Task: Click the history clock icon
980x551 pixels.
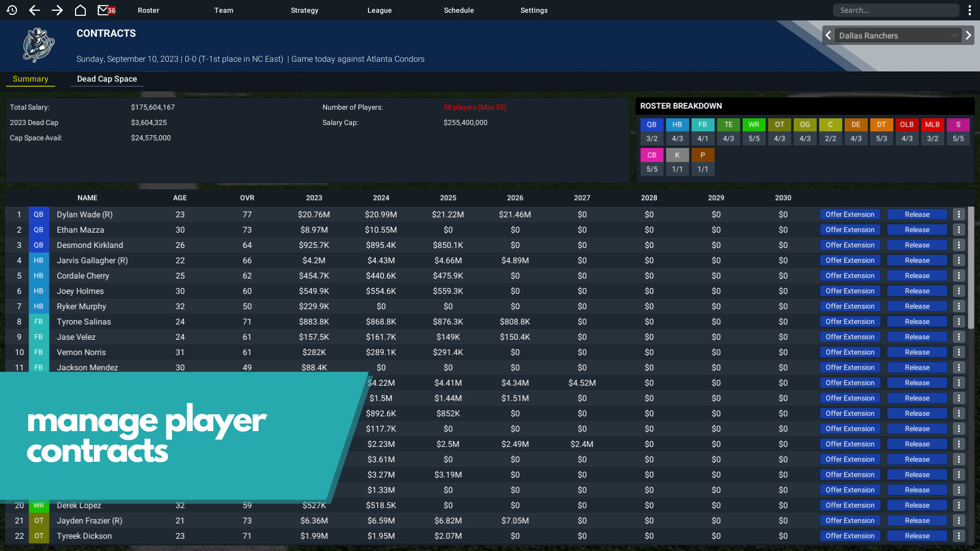Action: [12, 10]
